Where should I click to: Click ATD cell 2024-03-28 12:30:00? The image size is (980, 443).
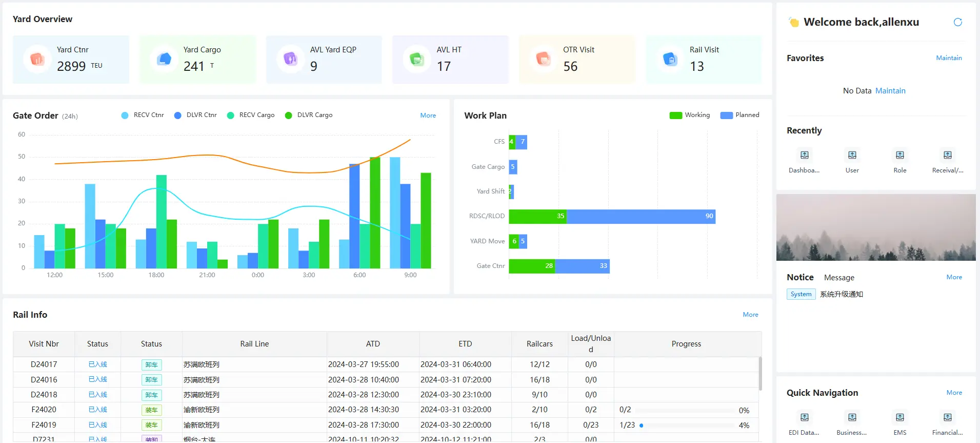coord(364,395)
